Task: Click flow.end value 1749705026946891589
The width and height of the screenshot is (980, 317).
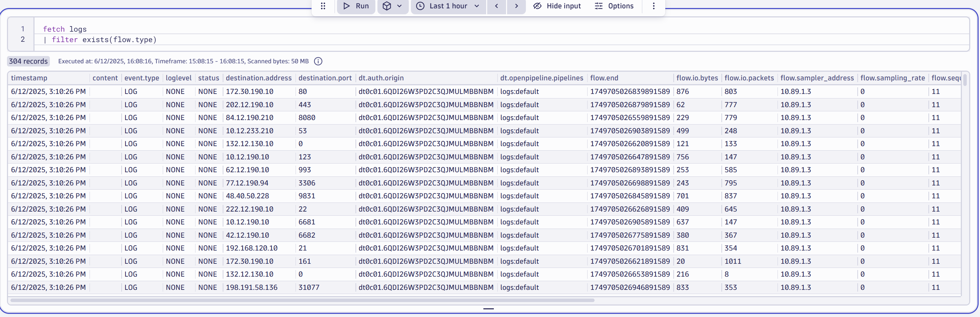Action: click(630, 287)
